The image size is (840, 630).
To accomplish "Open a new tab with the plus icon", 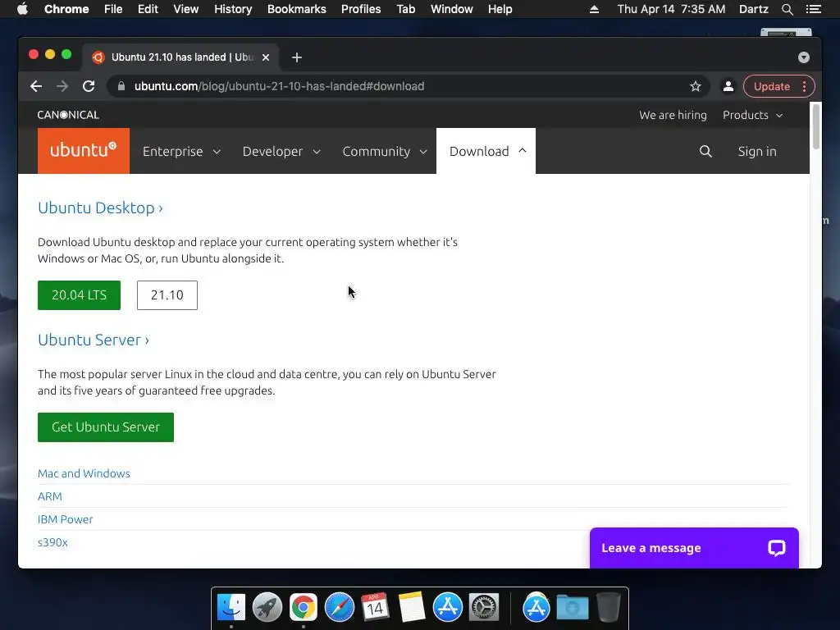I will pyautogui.click(x=297, y=57).
